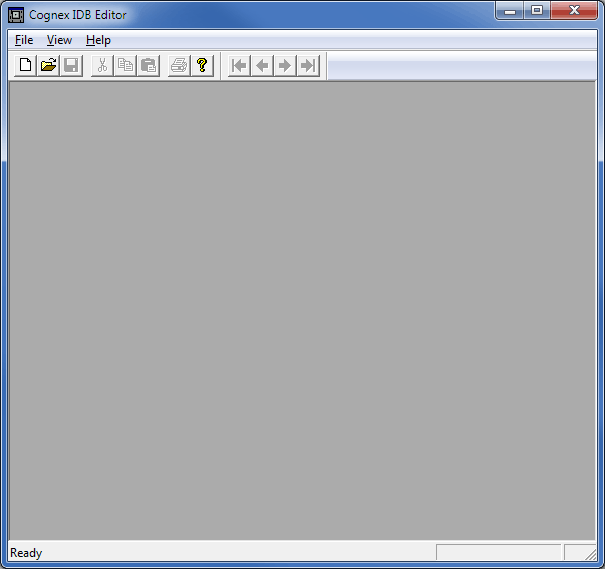Click the Print toolbar icon
Viewport: 605px width, 569px height.
pos(179,65)
